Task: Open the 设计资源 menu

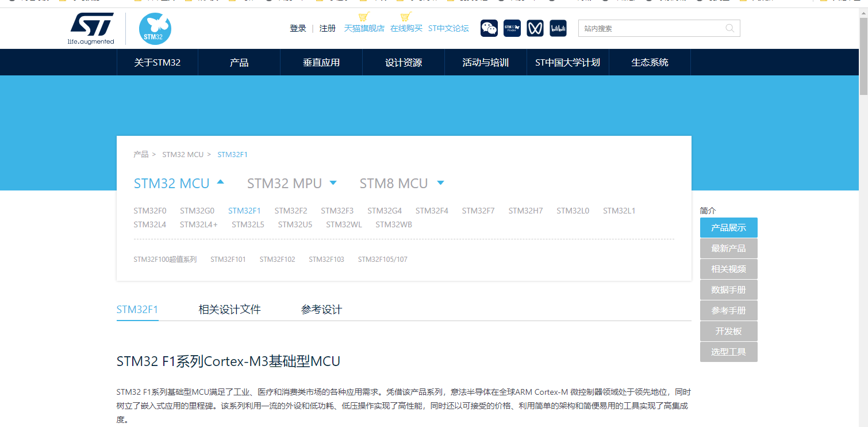Action: coord(404,62)
